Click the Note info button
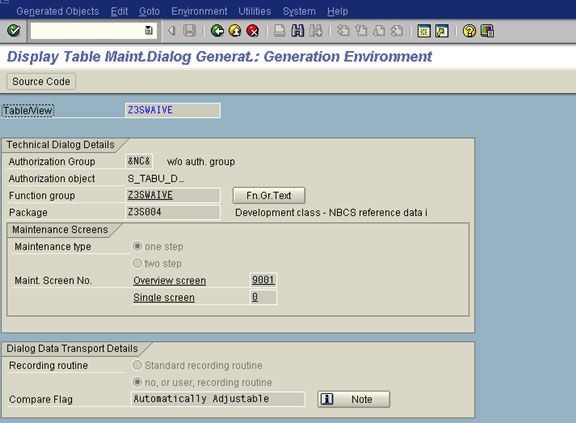 tap(354, 399)
